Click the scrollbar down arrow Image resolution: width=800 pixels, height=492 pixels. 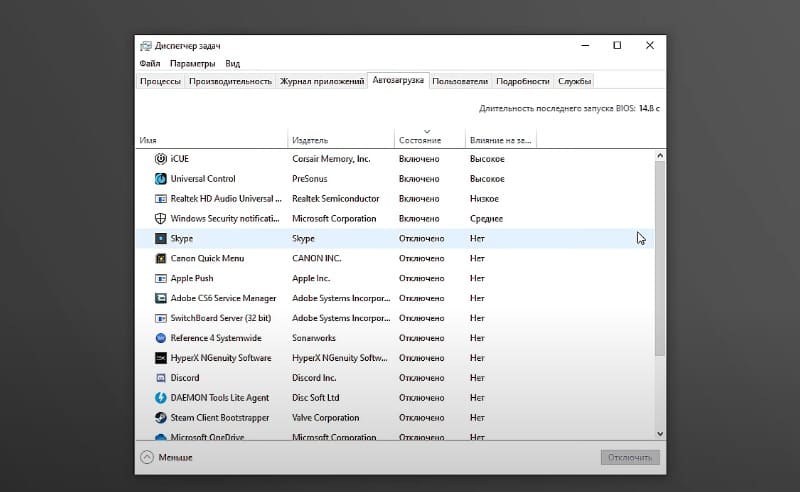pyautogui.click(x=659, y=433)
